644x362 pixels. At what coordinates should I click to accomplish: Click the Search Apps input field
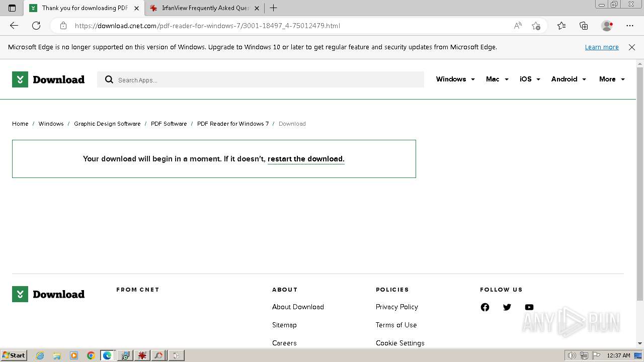point(261,79)
